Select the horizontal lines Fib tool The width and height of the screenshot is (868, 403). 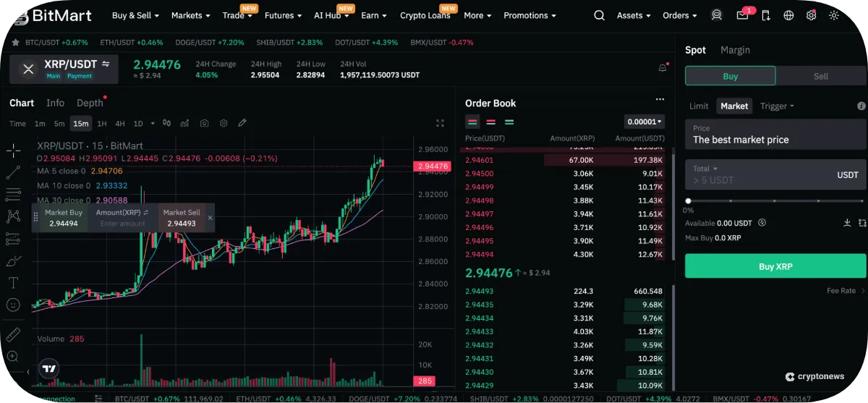tap(13, 194)
